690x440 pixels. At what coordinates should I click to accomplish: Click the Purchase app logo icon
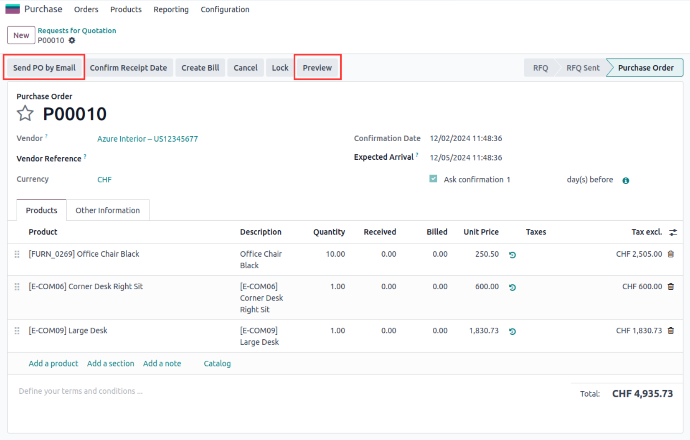pos(12,9)
